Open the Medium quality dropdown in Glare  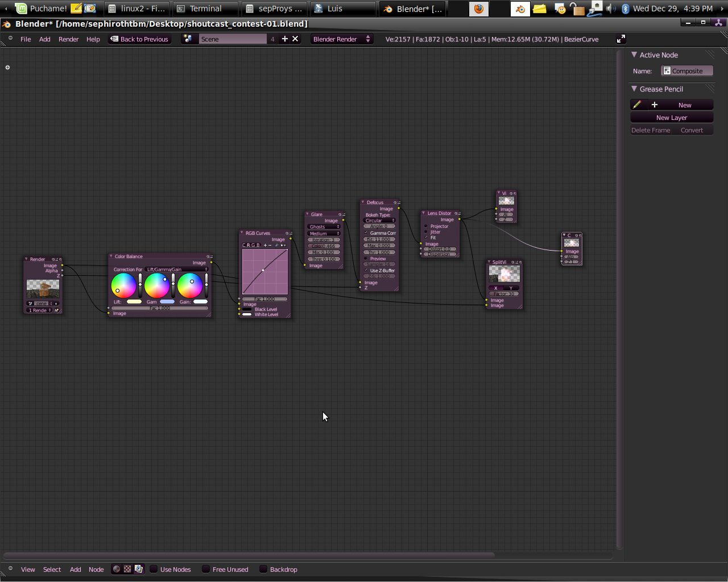coord(324,233)
